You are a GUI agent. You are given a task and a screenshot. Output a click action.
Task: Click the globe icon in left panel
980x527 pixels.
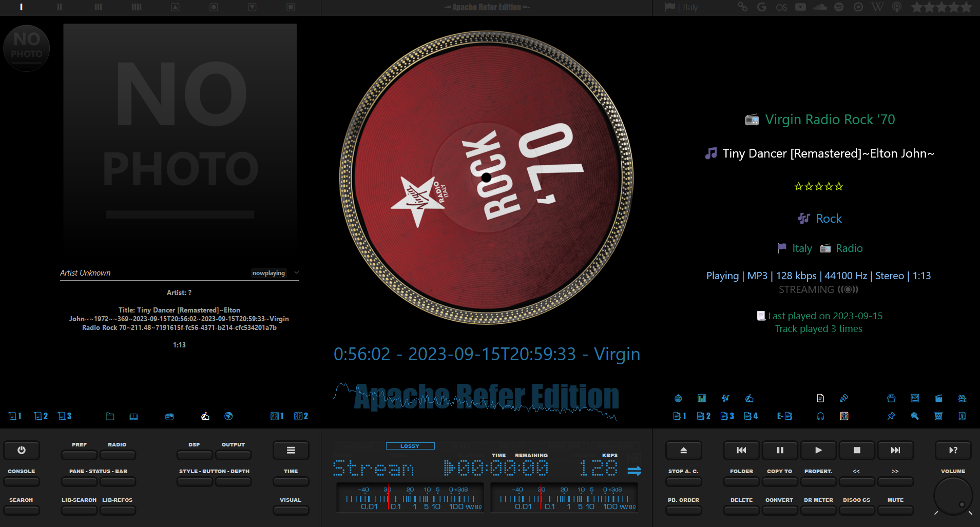click(x=228, y=416)
